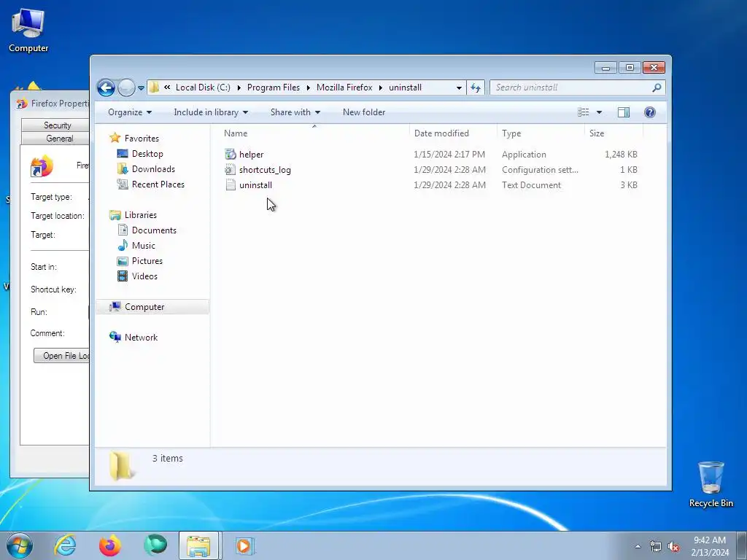Click the Firefox Properties window title bar
The height and width of the screenshot is (560, 747).
[50, 104]
